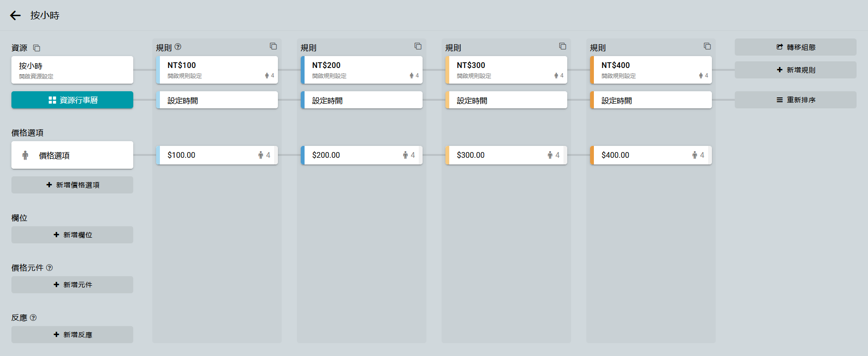Click 新增元件 to add price component
868x356 pixels.
pos(72,285)
